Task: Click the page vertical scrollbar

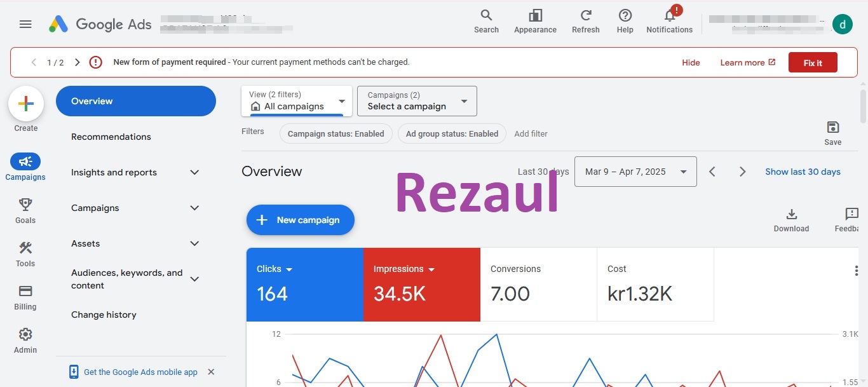Action: pyautogui.click(x=863, y=106)
